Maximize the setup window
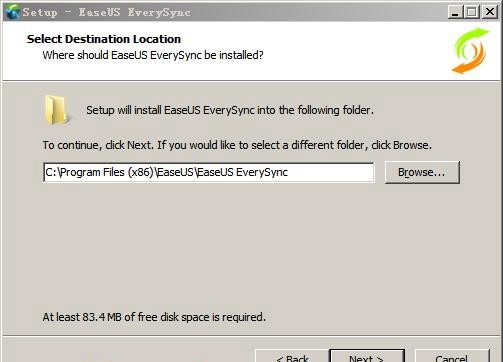The image size is (503, 362). point(472,12)
